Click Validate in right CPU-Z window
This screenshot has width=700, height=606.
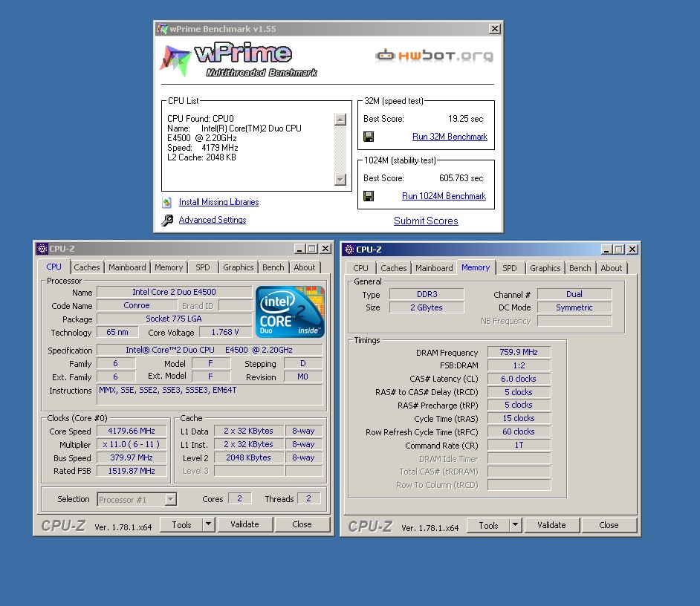[x=551, y=526]
